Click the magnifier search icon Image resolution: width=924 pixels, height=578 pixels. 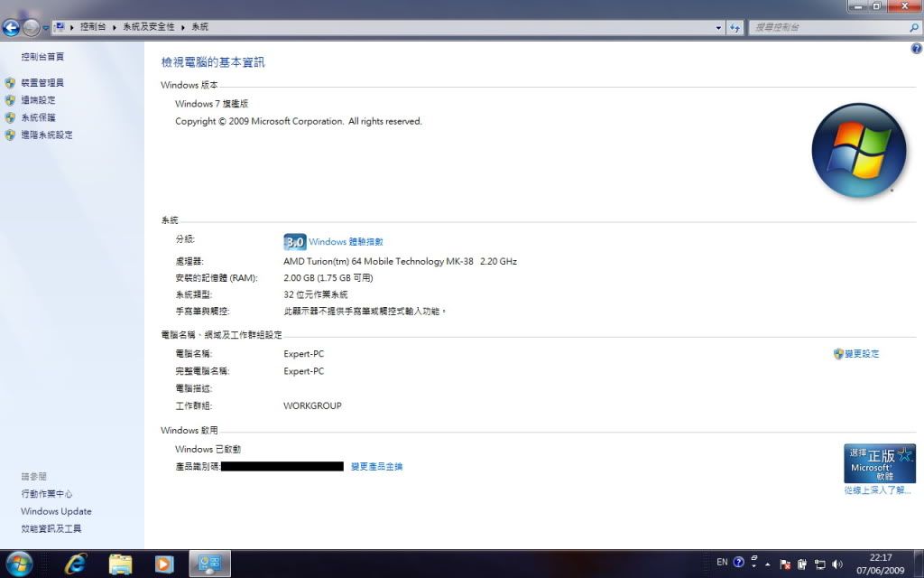914,27
